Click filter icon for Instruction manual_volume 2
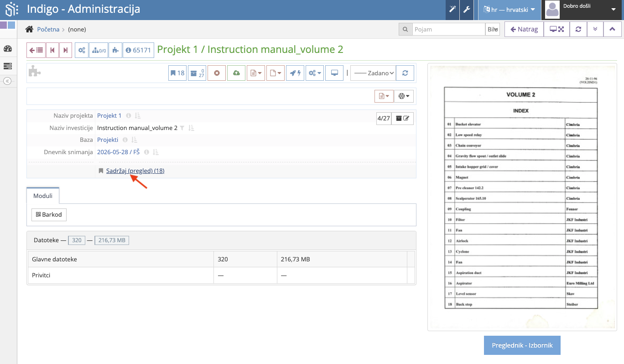The image size is (624, 364). coord(182,128)
